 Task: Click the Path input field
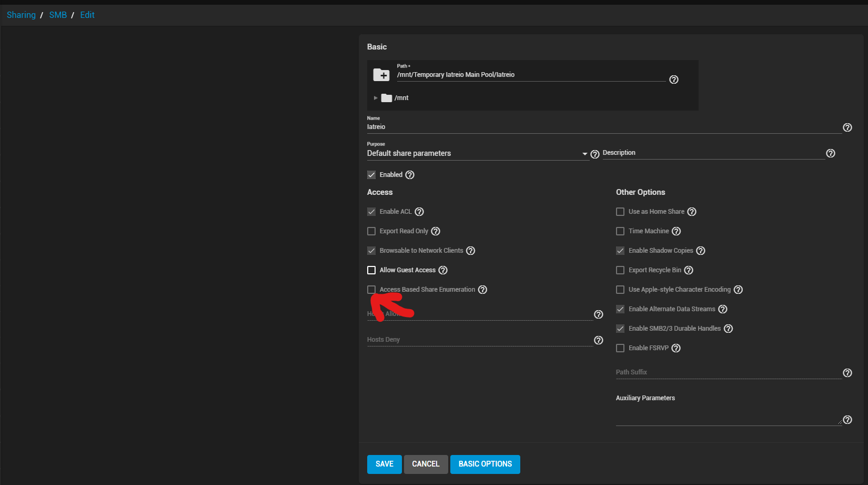pos(531,75)
